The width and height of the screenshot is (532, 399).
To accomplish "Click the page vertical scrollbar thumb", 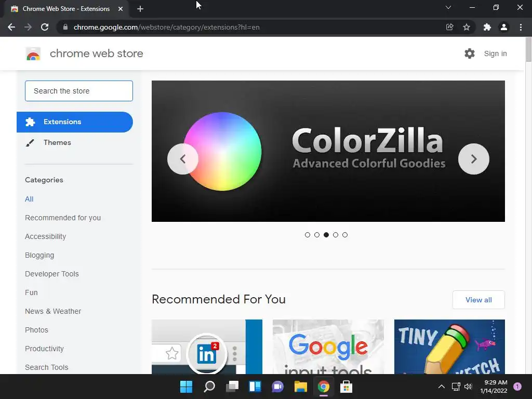I will 528,49.
